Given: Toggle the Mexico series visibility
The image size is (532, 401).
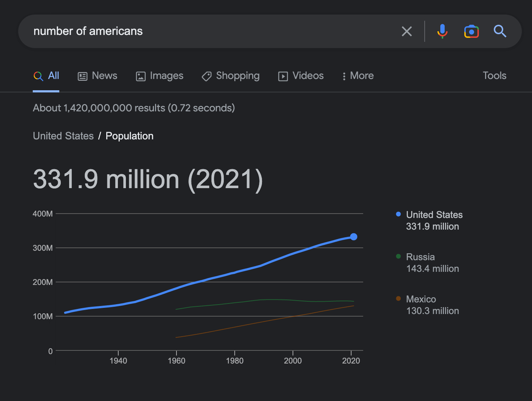Looking at the screenshot, I should [421, 299].
